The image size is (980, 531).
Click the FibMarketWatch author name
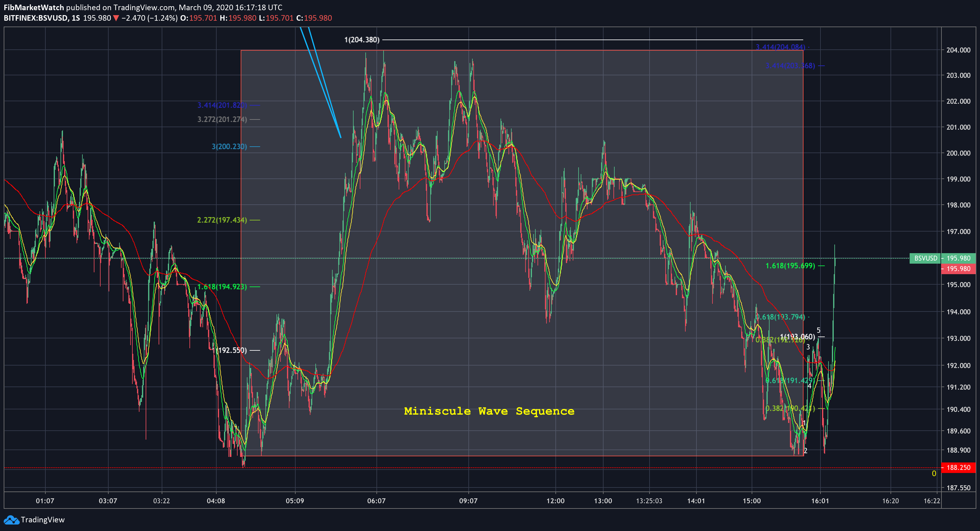(34, 7)
